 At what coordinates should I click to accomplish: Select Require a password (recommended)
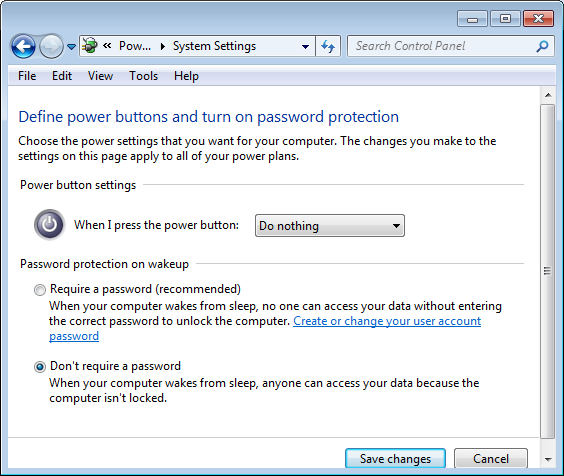tap(40, 290)
